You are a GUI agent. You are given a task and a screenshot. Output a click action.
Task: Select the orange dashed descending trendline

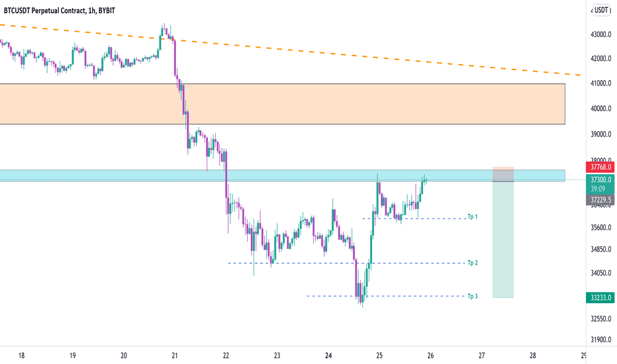[291, 50]
